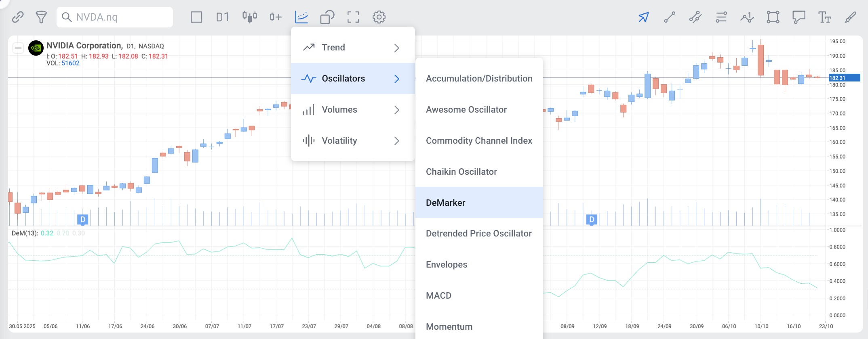Activate the cursor arrow pointer mode
Viewport: 868px width, 339px height.
[644, 17]
